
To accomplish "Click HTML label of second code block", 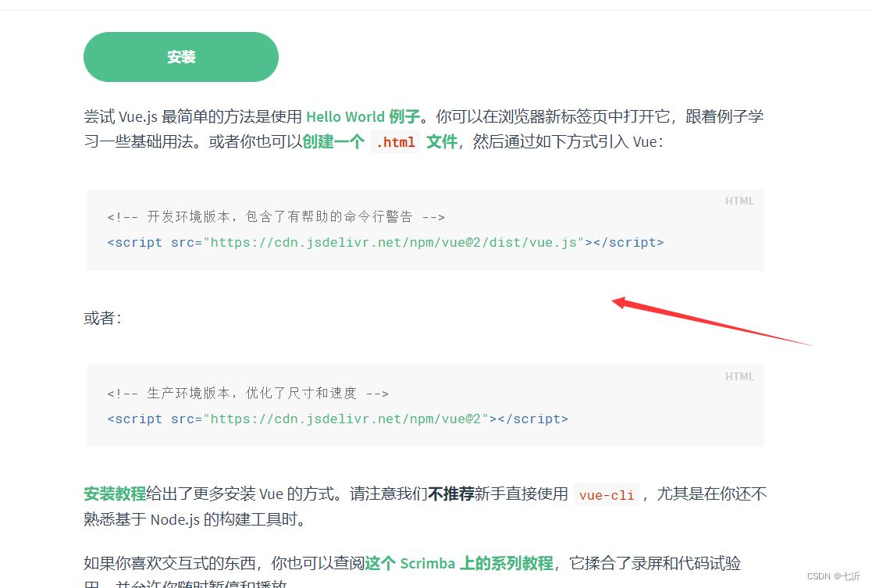I will [739, 376].
